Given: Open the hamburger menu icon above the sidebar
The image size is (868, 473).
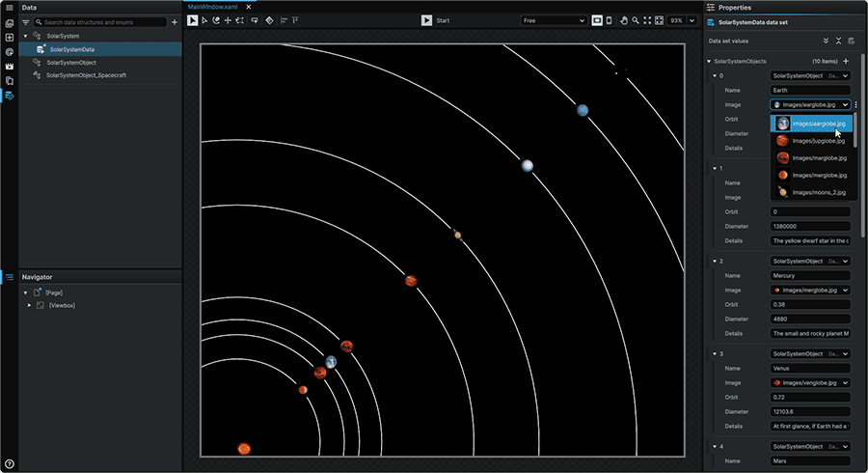Looking at the screenshot, I should [10, 7].
